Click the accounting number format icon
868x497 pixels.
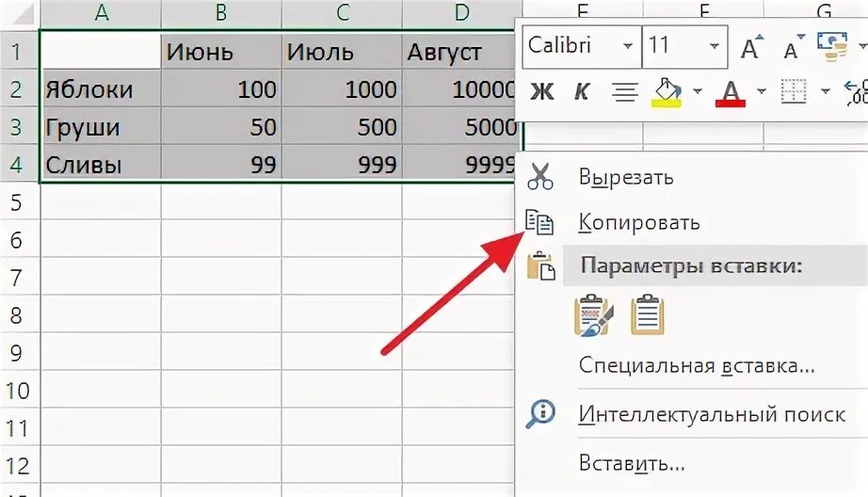833,46
